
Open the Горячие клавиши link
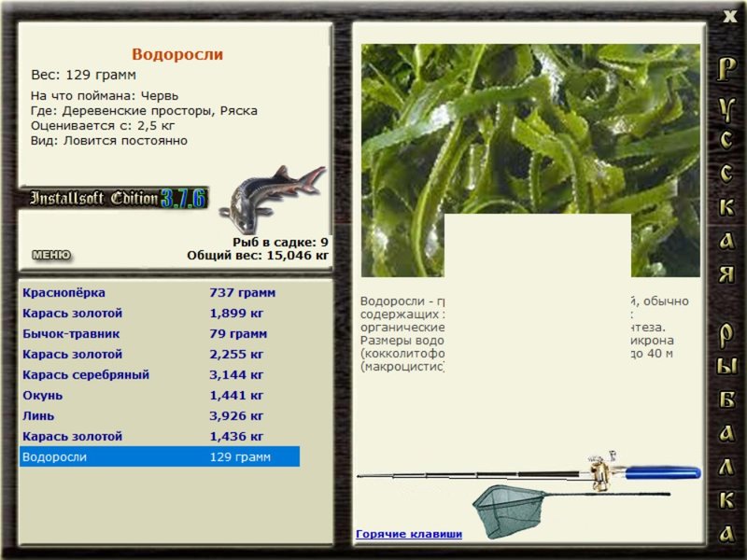(x=409, y=534)
